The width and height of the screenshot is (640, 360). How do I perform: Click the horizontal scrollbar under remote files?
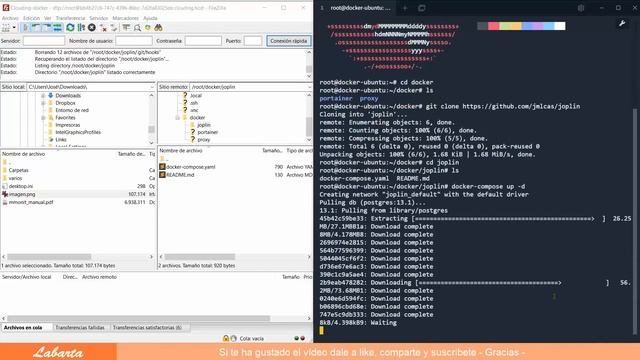(200, 257)
